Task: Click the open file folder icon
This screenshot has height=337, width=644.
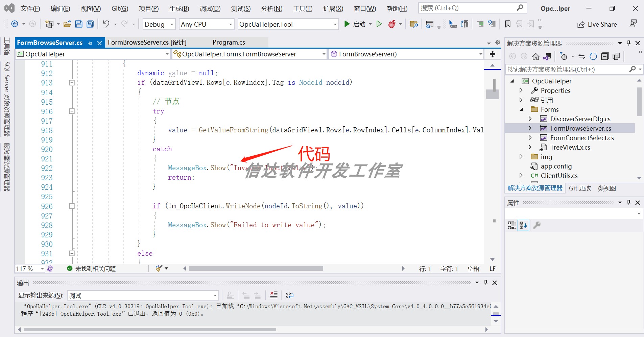Action: (67, 24)
